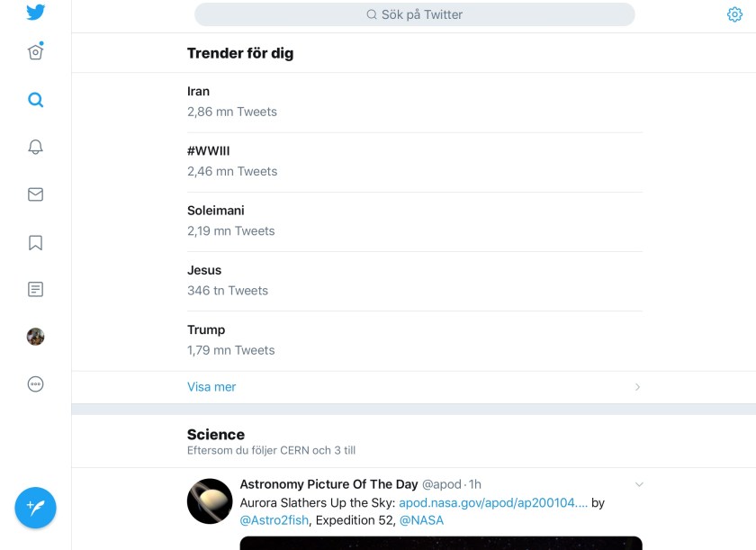Open Lists icon in sidebar
The width and height of the screenshot is (756, 550).
(35, 290)
